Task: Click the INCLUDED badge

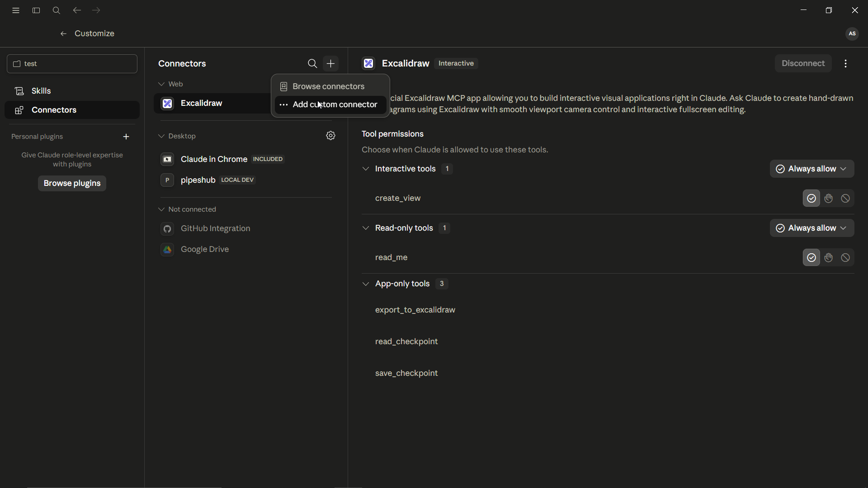Action: point(268,159)
